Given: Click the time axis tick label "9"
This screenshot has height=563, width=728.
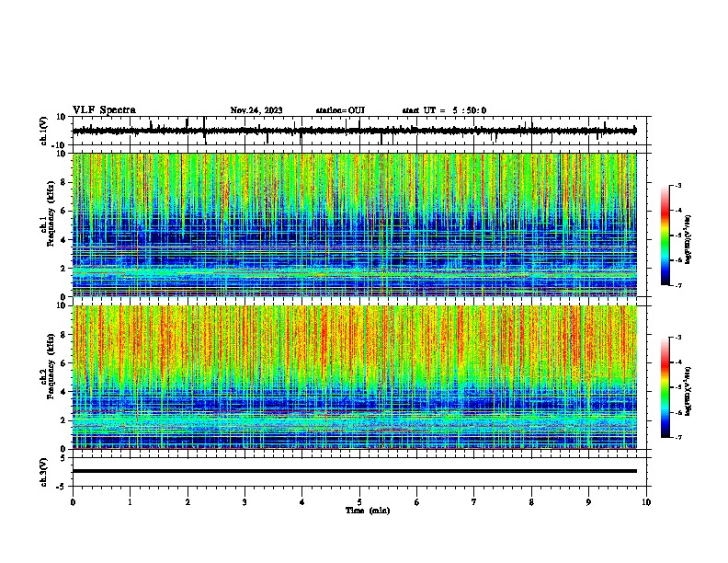Looking at the screenshot, I should [588, 502].
